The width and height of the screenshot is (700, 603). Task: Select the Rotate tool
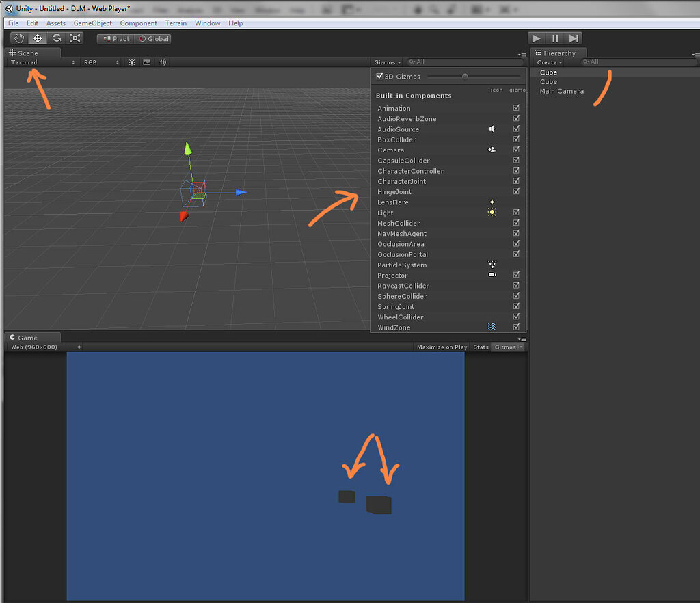tap(55, 38)
